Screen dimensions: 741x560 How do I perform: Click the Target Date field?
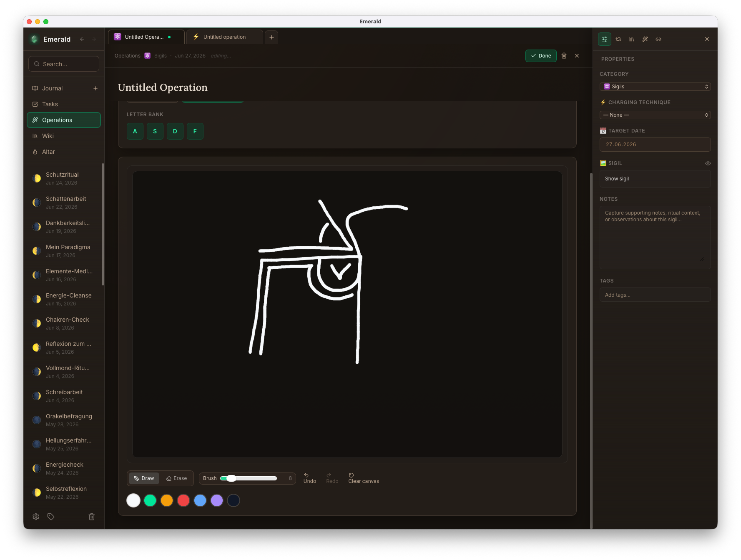[x=655, y=145]
